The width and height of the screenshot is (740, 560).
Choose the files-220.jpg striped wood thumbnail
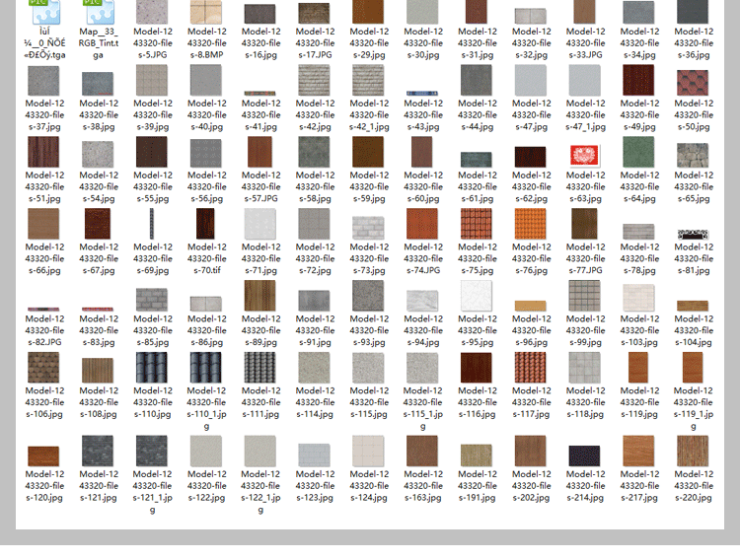pos(694,451)
